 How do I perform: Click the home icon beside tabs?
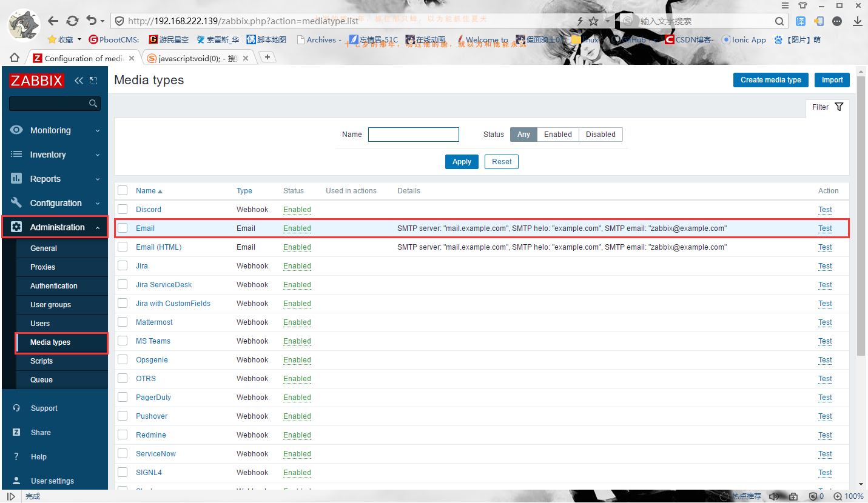pos(15,58)
